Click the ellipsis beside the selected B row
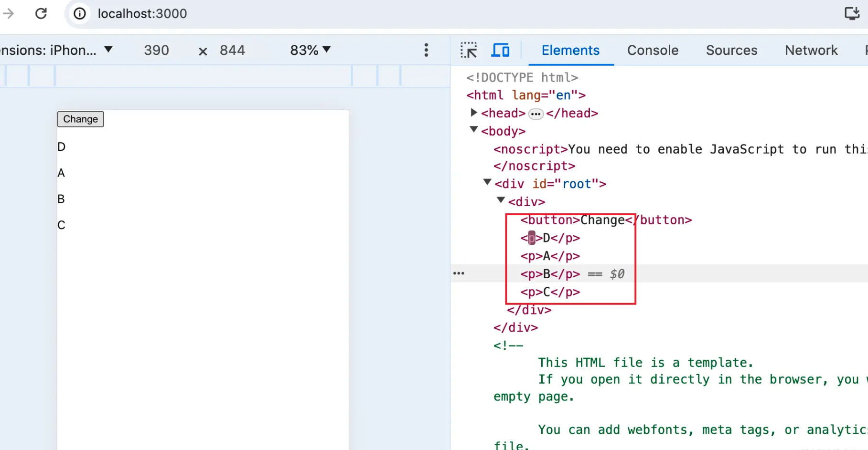868x450 pixels. click(x=459, y=273)
